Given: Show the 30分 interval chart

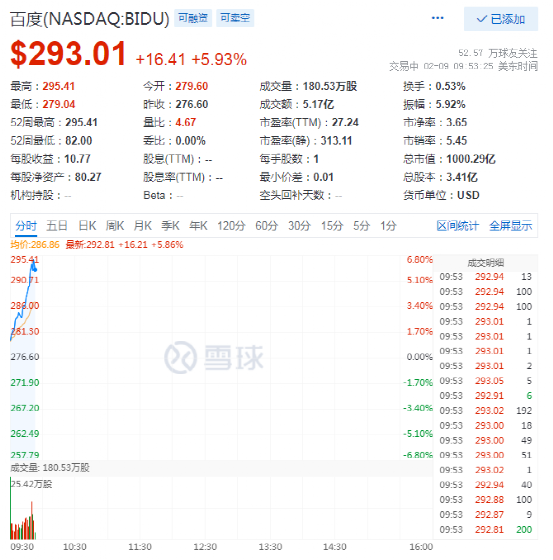Looking at the screenshot, I should (299, 226).
